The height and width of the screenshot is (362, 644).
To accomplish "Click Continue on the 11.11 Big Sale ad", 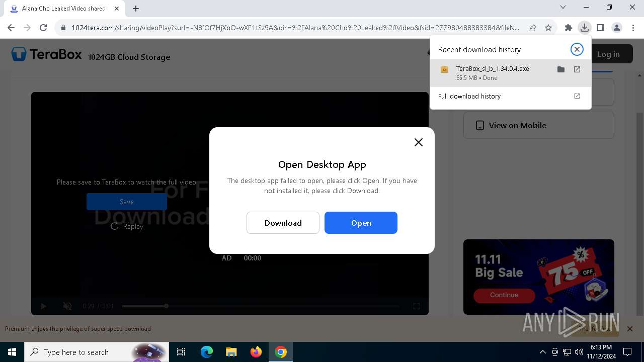I will [x=504, y=295].
